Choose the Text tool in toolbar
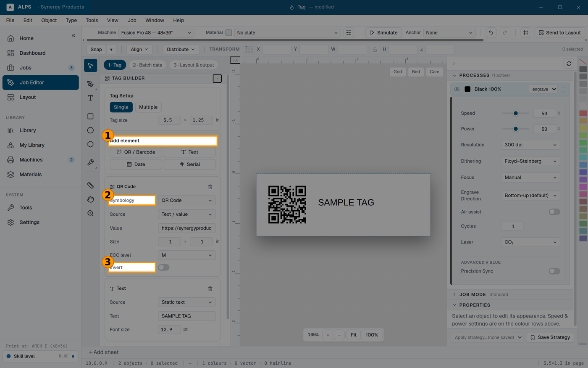Image resolution: width=588 pixels, height=368 pixels. coord(90,98)
